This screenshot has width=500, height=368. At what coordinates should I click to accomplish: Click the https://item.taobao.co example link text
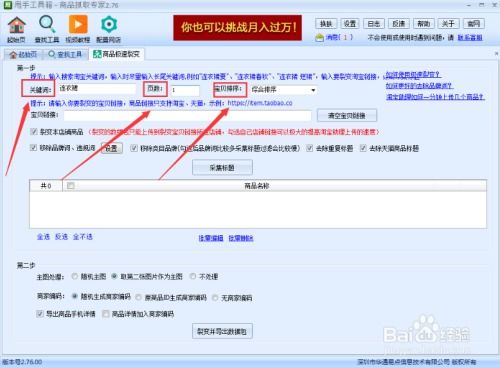click(x=260, y=103)
